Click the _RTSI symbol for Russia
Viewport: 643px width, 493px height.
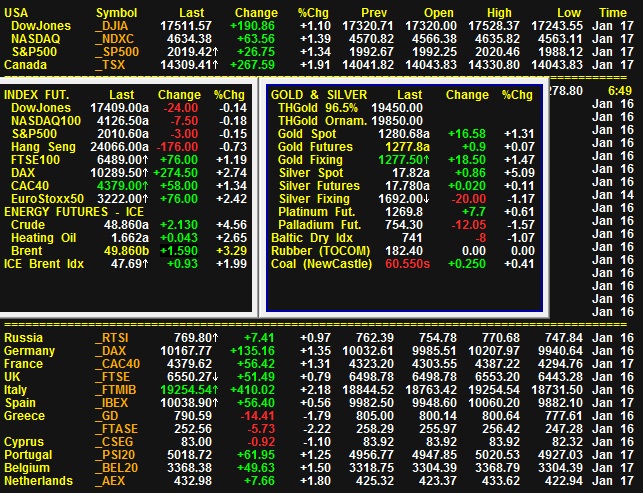[x=111, y=338]
